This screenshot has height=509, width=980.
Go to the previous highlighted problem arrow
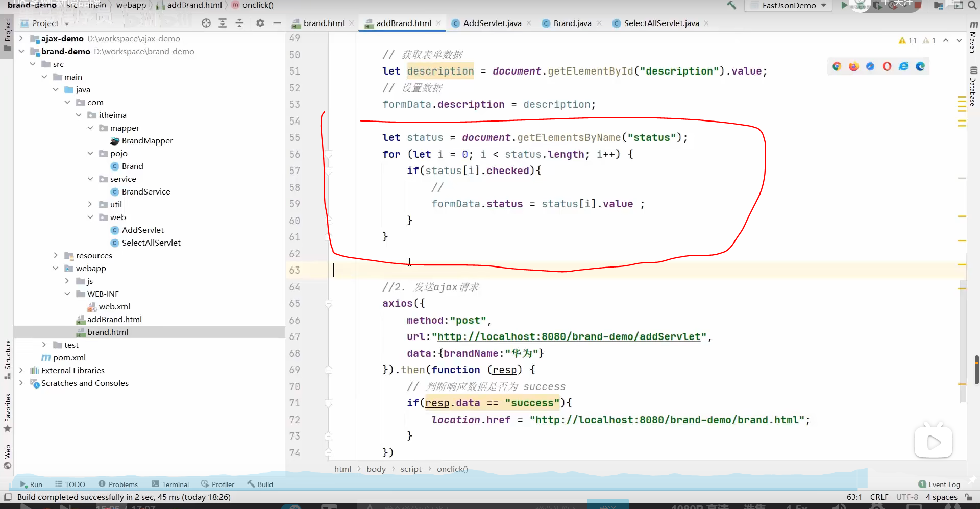click(x=946, y=40)
